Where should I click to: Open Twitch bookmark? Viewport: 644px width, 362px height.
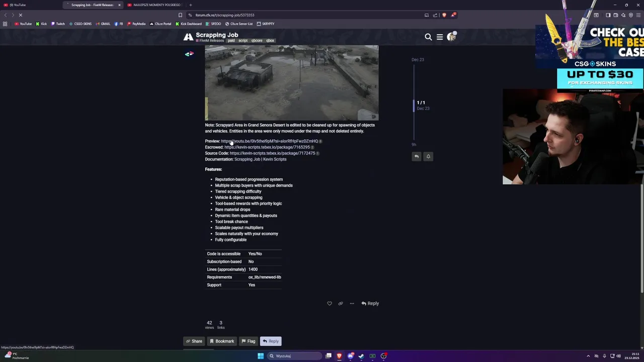57,24
